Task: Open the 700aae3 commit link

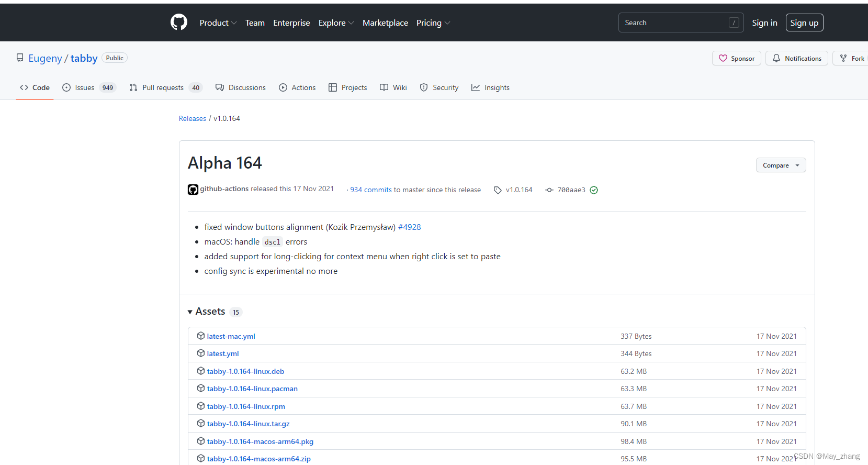Action: (x=571, y=190)
